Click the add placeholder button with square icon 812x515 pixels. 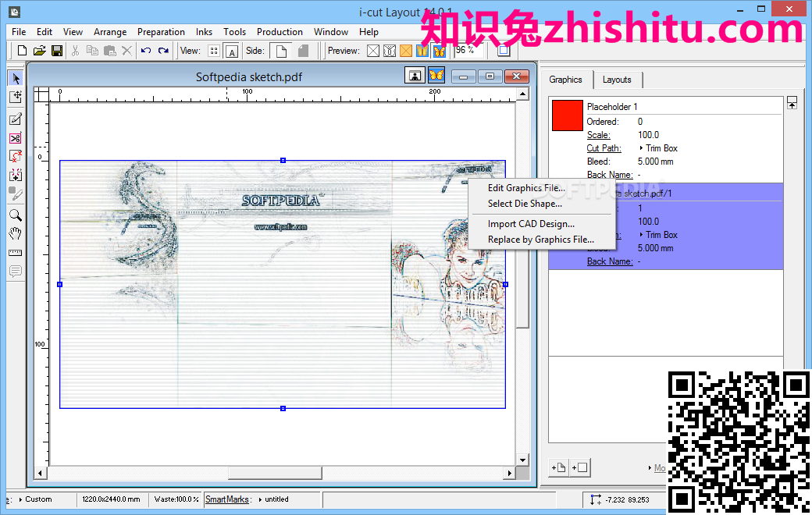coord(580,467)
